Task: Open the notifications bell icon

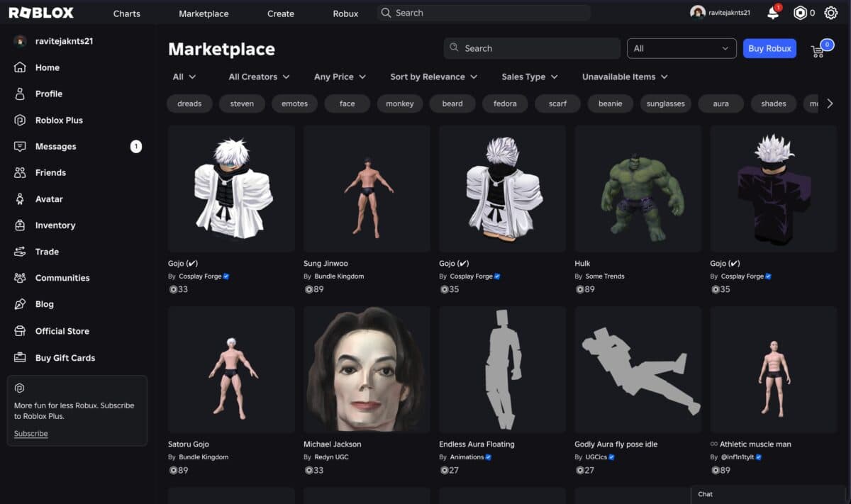Action: click(773, 13)
